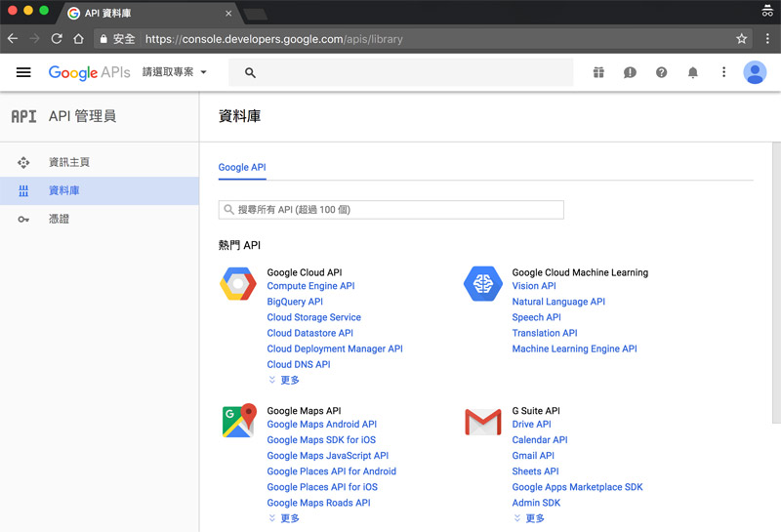Click the 搜尋所有 API search field
781x532 pixels.
390,210
